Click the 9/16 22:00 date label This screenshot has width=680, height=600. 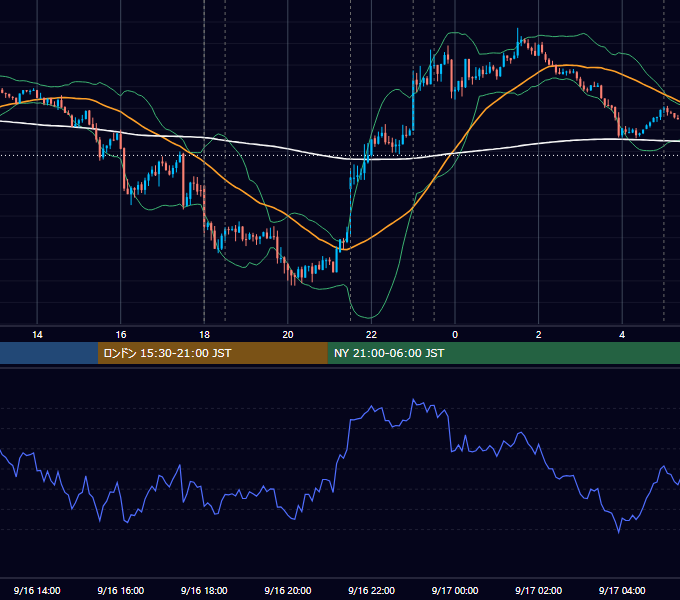[x=371, y=590]
